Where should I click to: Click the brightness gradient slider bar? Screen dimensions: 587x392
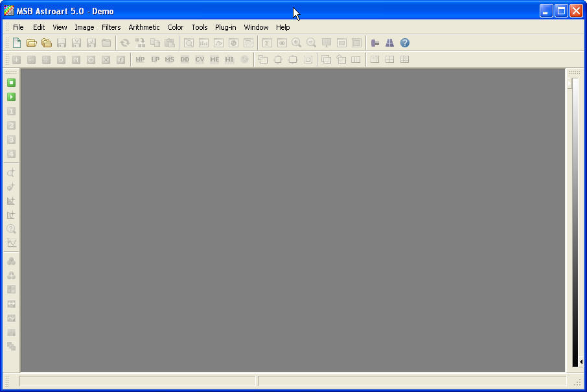click(574, 220)
